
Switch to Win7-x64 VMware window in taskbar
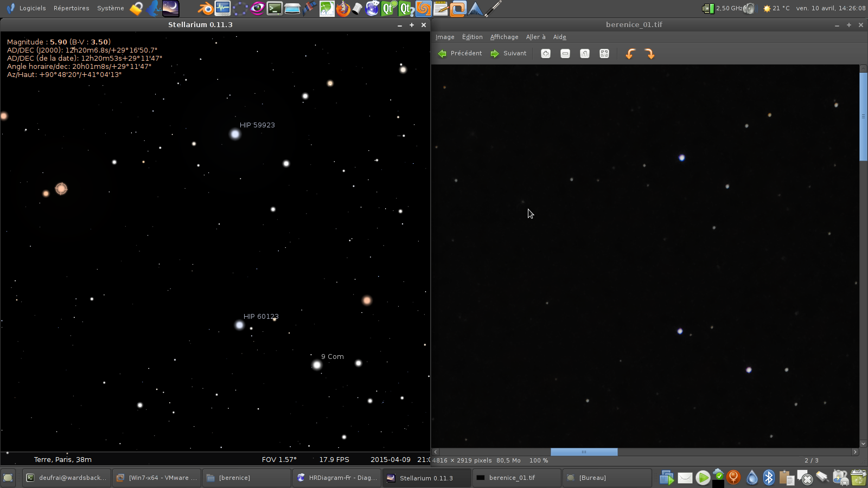click(x=157, y=478)
